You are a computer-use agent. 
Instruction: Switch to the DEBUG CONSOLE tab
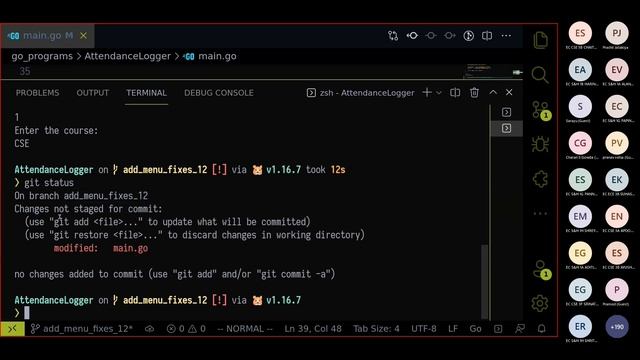(x=219, y=93)
